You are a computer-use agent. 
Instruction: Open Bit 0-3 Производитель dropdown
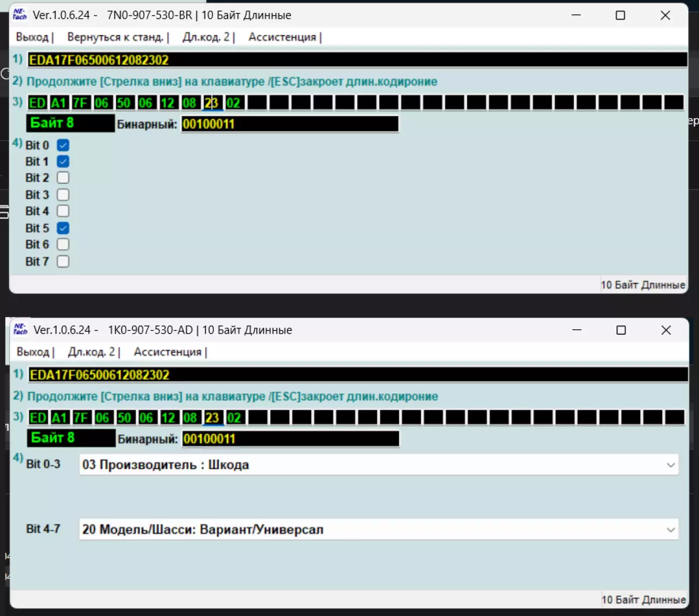(379, 465)
